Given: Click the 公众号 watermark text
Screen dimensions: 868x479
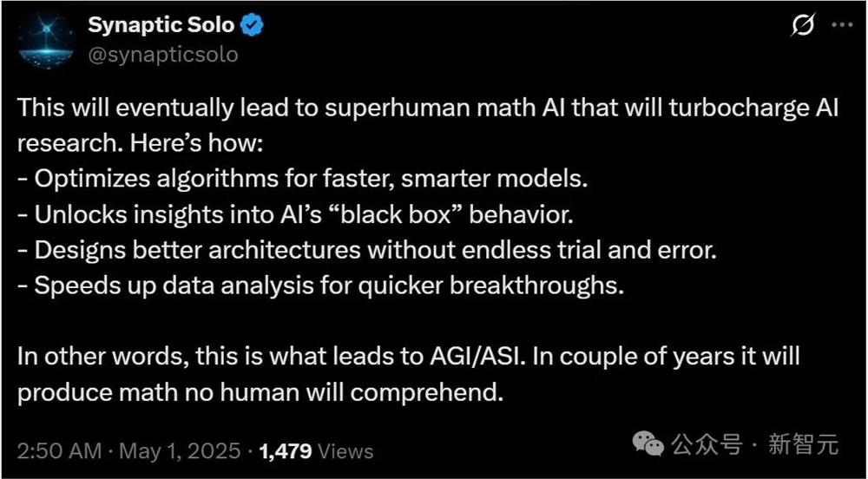Looking at the screenshot, I should [707, 444].
